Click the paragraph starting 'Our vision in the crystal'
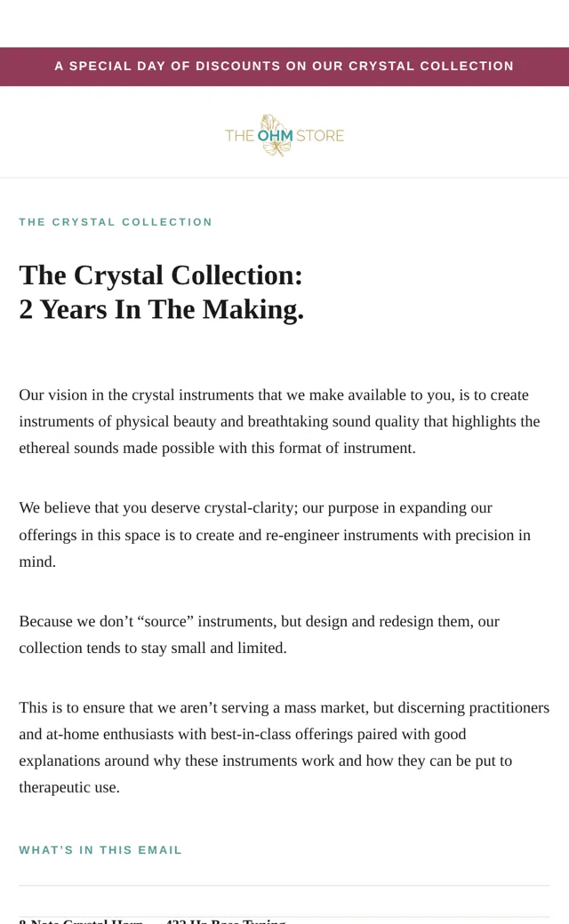 [x=279, y=421]
